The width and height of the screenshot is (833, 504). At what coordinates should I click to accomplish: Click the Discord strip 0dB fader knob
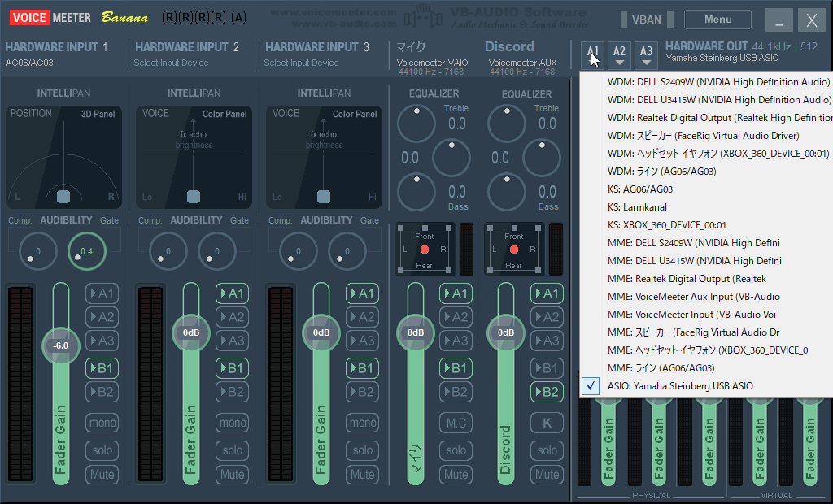coord(506,332)
